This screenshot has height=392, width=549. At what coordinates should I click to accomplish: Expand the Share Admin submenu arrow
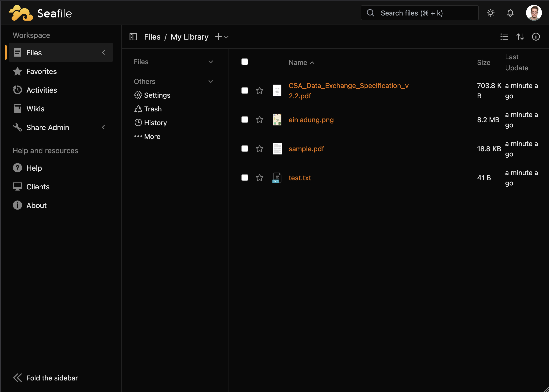(103, 127)
